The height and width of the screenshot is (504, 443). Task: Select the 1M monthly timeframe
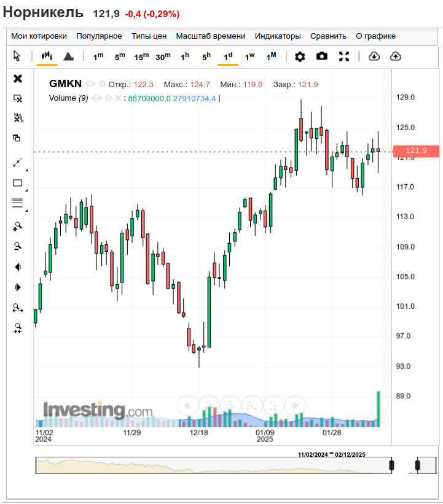coord(271,56)
